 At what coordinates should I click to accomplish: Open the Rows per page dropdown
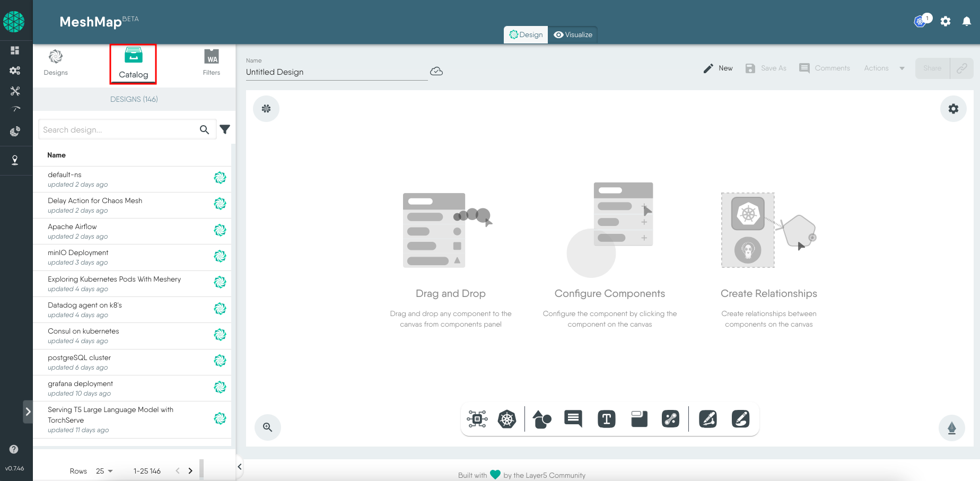tap(102, 471)
